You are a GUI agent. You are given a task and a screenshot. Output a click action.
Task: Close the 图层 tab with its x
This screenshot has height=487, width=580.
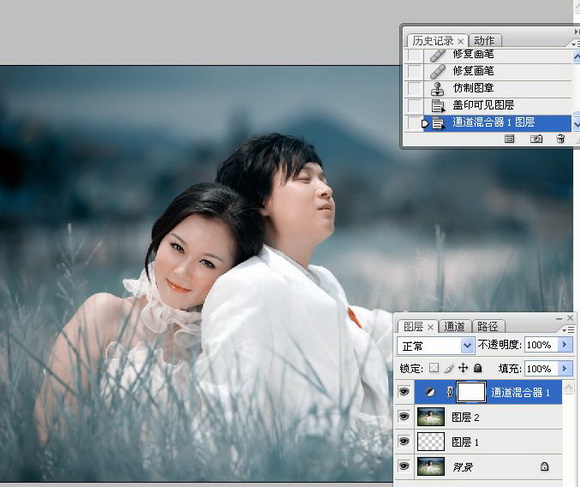[430, 328]
